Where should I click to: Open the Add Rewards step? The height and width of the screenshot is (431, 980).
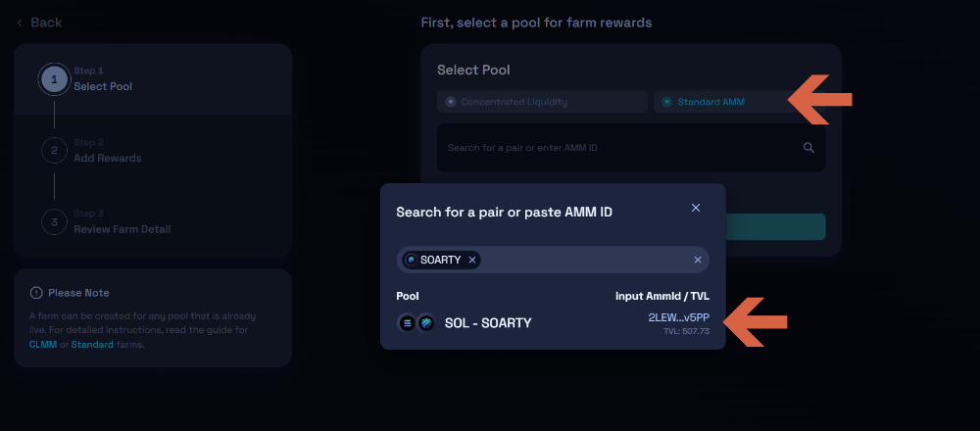pyautogui.click(x=107, y=158)
